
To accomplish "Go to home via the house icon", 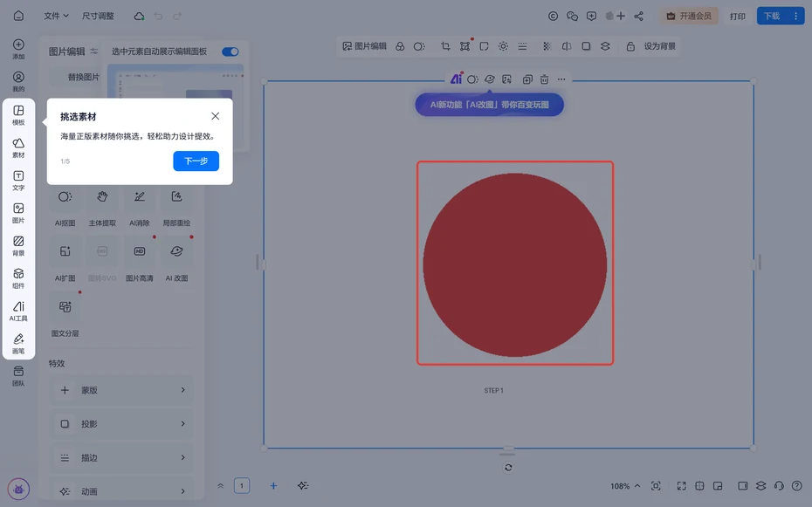I will click(x=18, y=16).
